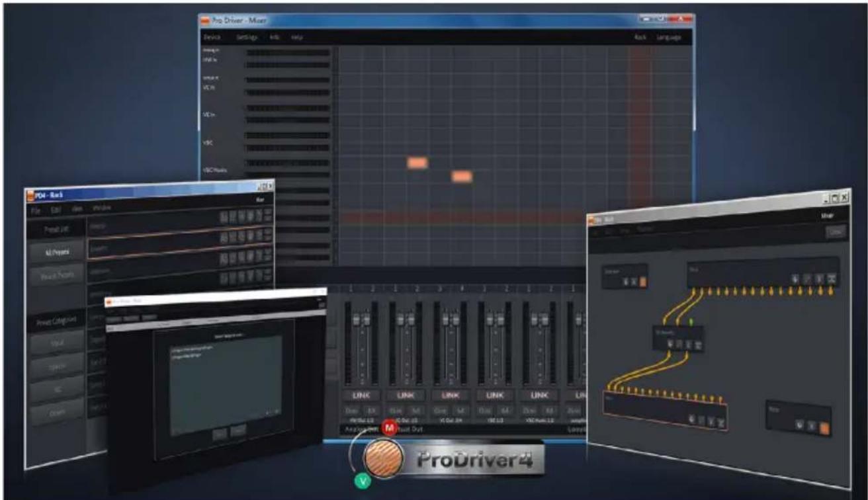Toggle LINK on the VBC Music 1/2 strip
The height and width of the screenshot is (500, 868).
pyautogui.click(x=539, y=395)
